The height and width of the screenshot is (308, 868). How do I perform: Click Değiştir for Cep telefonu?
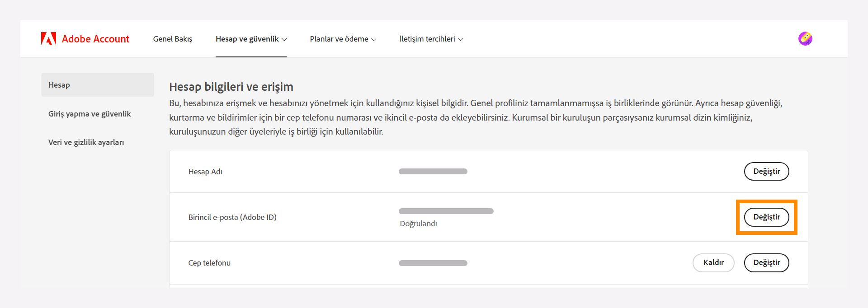point(766,262)
